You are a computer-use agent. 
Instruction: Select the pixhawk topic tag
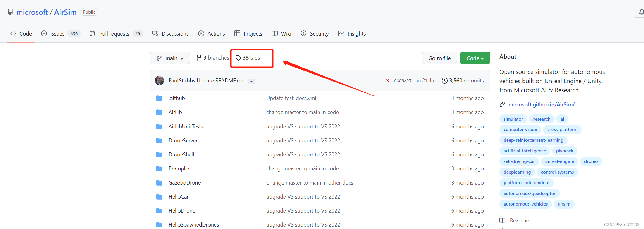(x=564, y=151)
